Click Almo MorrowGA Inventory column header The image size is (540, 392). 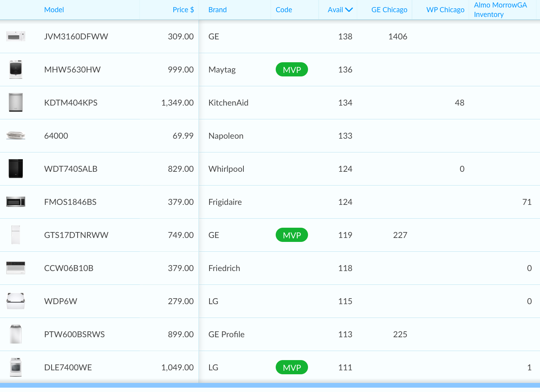point(500,10)
